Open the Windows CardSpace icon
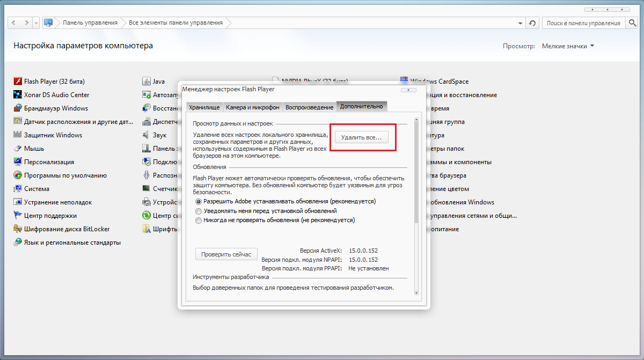644x360 pixels. [x=405, y=81]
